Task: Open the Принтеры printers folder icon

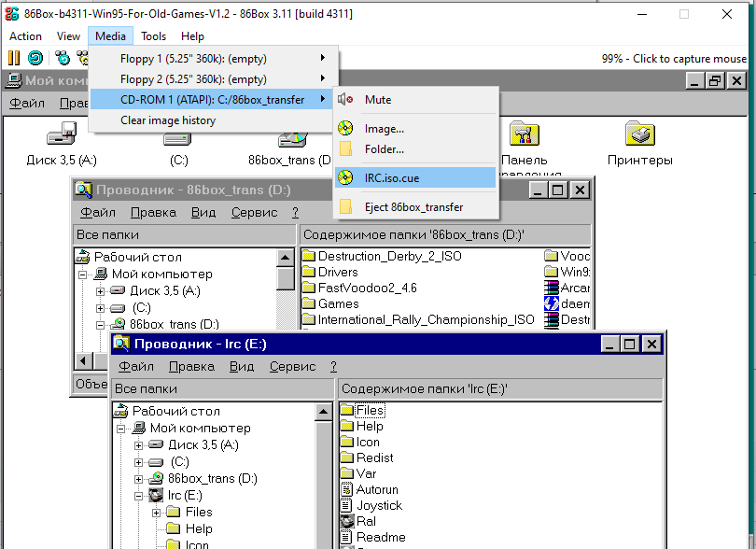Action: coord(640,134)
